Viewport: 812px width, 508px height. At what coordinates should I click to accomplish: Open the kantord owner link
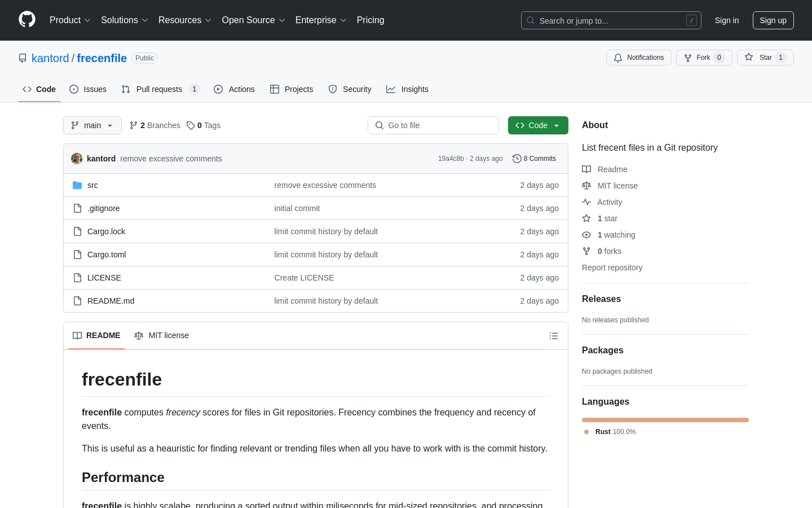pos(50,58)
